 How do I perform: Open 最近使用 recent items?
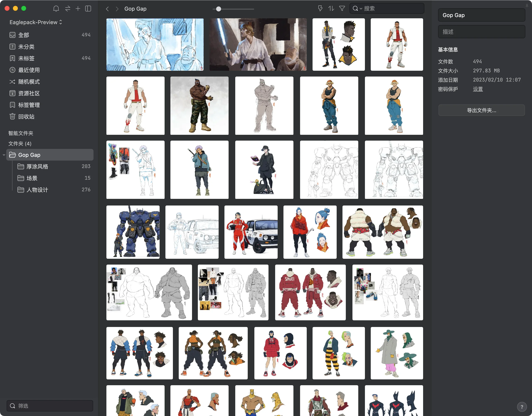point(50,70)
